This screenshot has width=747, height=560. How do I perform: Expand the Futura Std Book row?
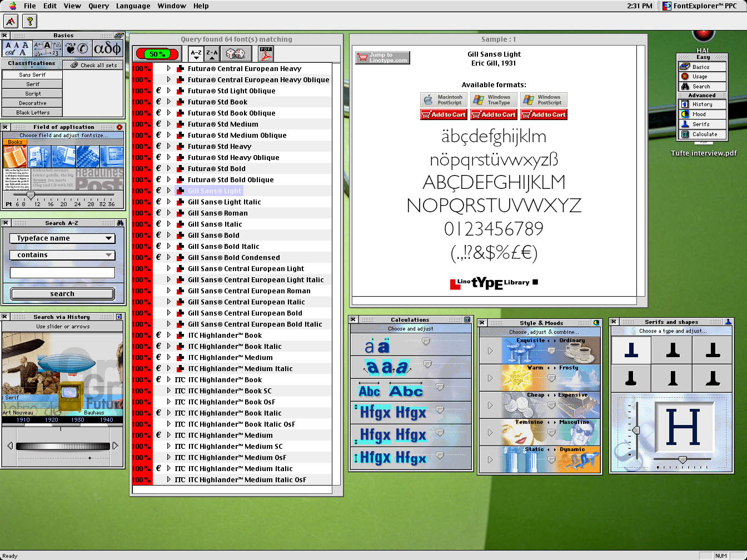pos(168,102)
